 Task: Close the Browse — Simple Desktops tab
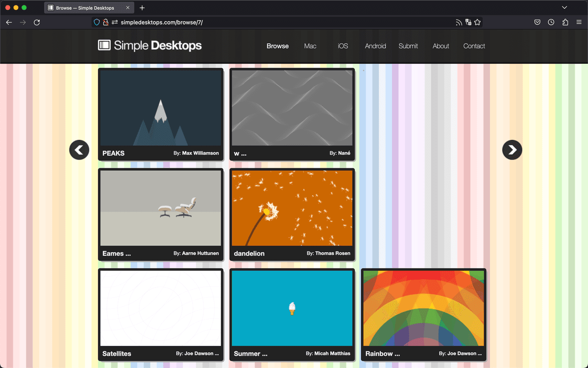[x=128, y=8]
